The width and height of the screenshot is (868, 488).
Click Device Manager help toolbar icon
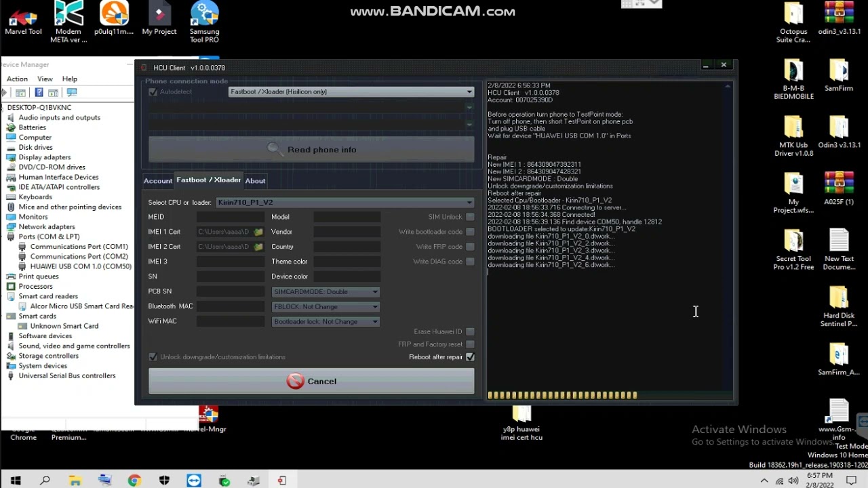coord(39,92)
